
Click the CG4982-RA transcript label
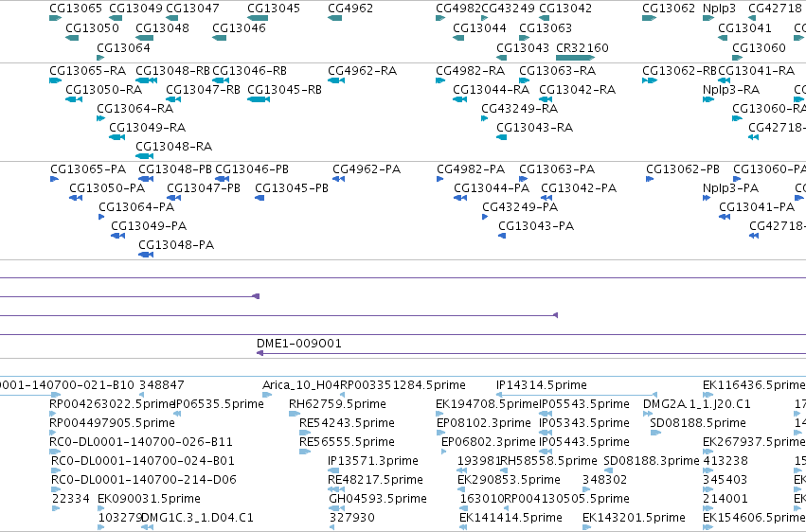pyautogui.click(x=470, y=70)
